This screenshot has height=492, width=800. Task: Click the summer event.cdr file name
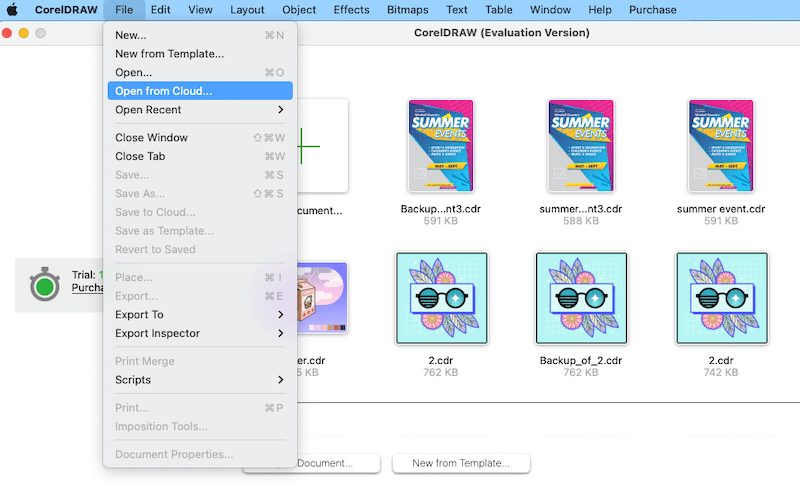pos(721,209)
